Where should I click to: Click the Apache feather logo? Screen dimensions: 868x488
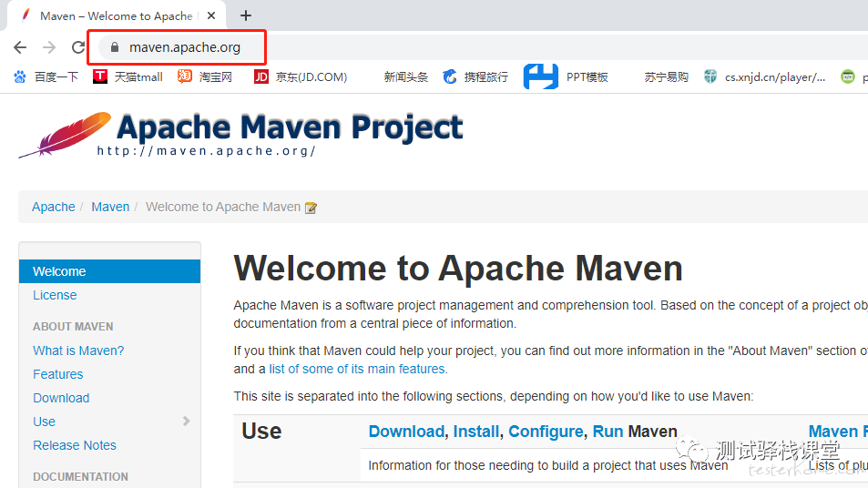[65, 135]
